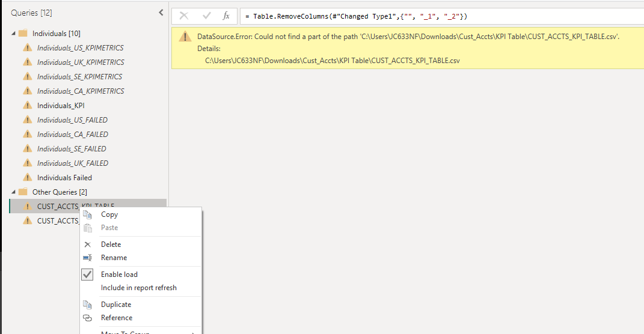Click warning icon beside Individuals_UK_KPIMETRICS
The width and height of the screenshot is (644, 334).
coord(28,62)
